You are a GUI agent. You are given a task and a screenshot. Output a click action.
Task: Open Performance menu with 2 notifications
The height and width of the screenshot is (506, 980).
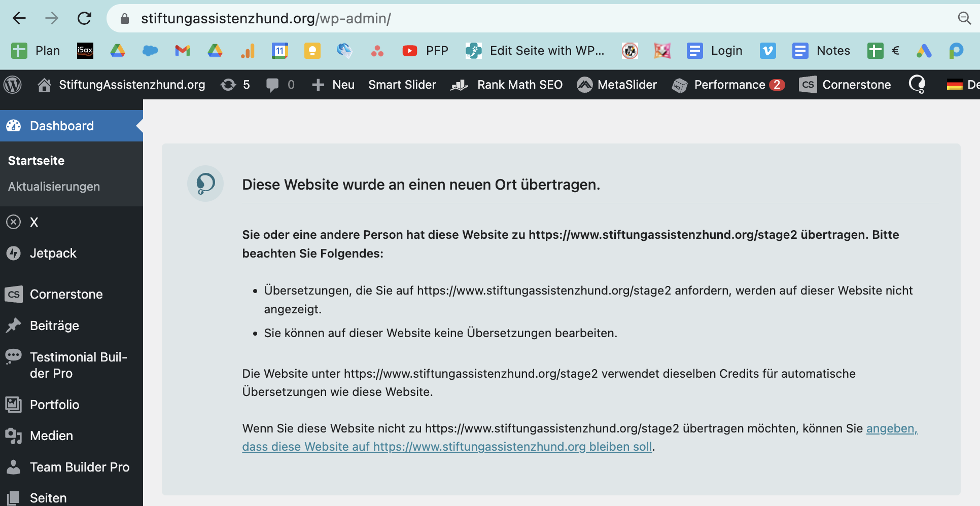728,85
